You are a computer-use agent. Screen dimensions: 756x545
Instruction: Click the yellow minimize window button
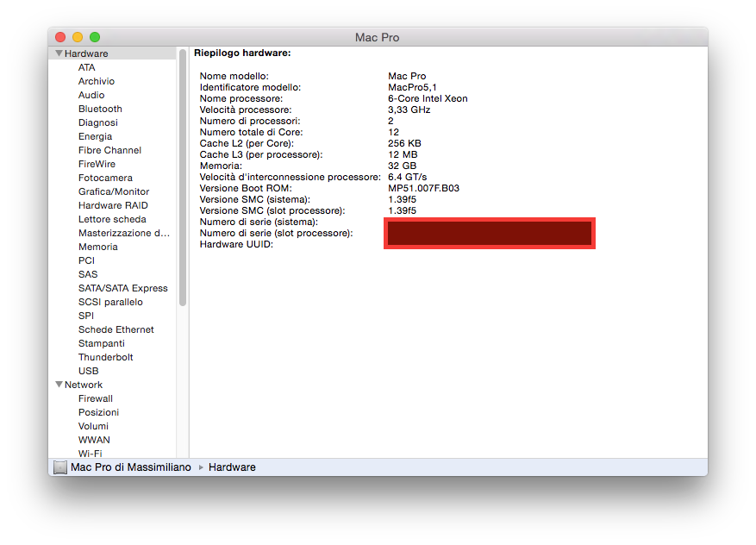point(78,37)
